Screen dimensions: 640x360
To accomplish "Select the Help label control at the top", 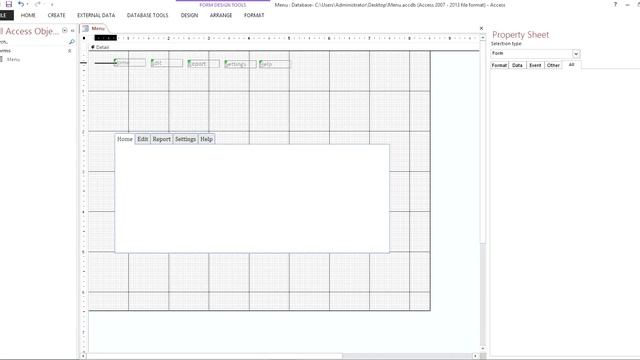I will click(x=275, y=64).
